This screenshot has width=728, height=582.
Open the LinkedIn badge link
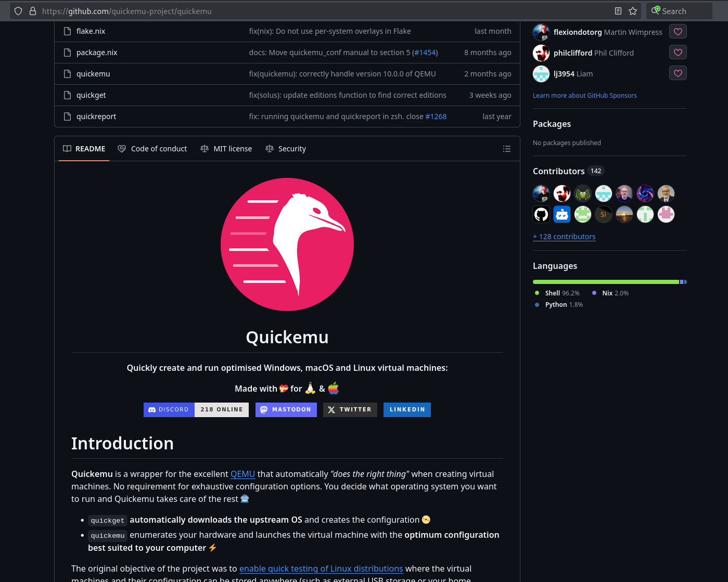407,410
